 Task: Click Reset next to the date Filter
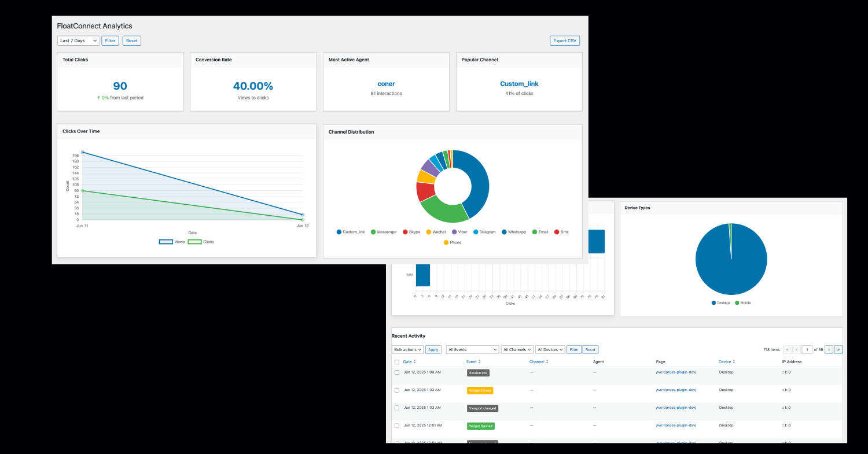tap(132, 40)
